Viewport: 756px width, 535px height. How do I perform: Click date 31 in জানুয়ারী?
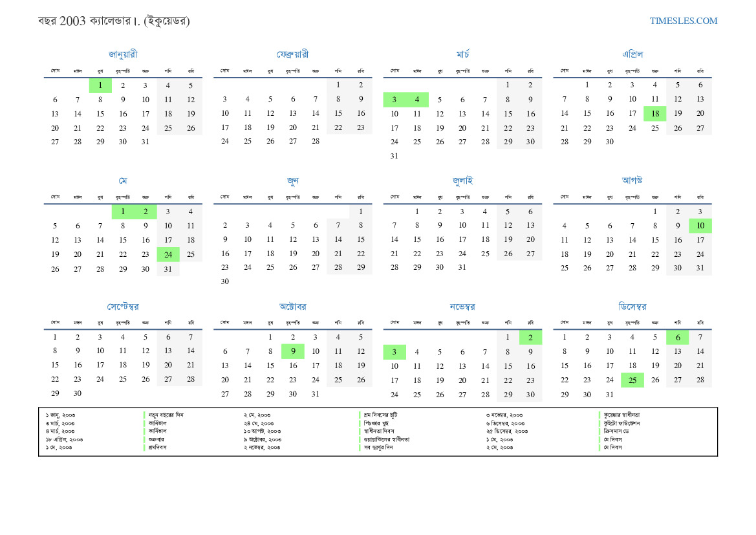click(x=145, y=142)
